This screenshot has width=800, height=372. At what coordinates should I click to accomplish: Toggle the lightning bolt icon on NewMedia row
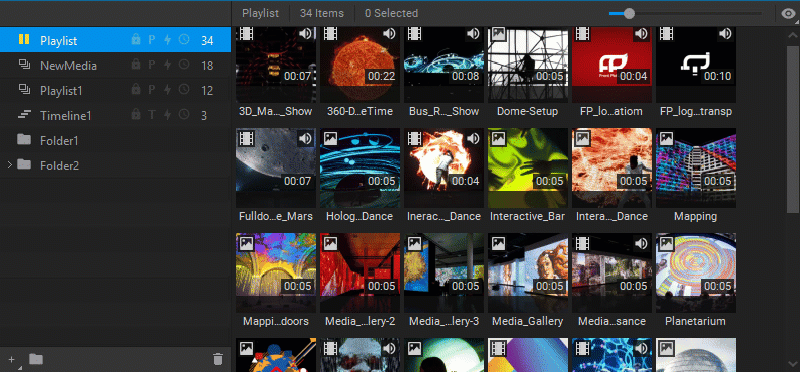point(167,65)
